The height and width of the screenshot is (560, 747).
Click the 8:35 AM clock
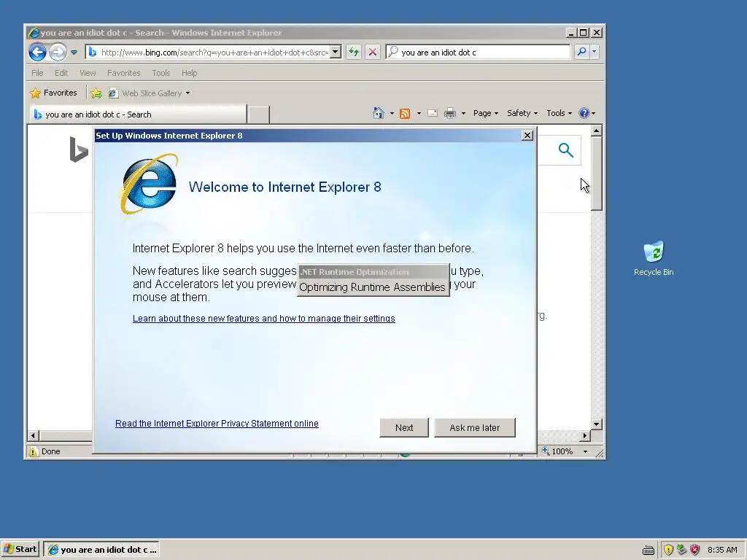coord(722,550)
